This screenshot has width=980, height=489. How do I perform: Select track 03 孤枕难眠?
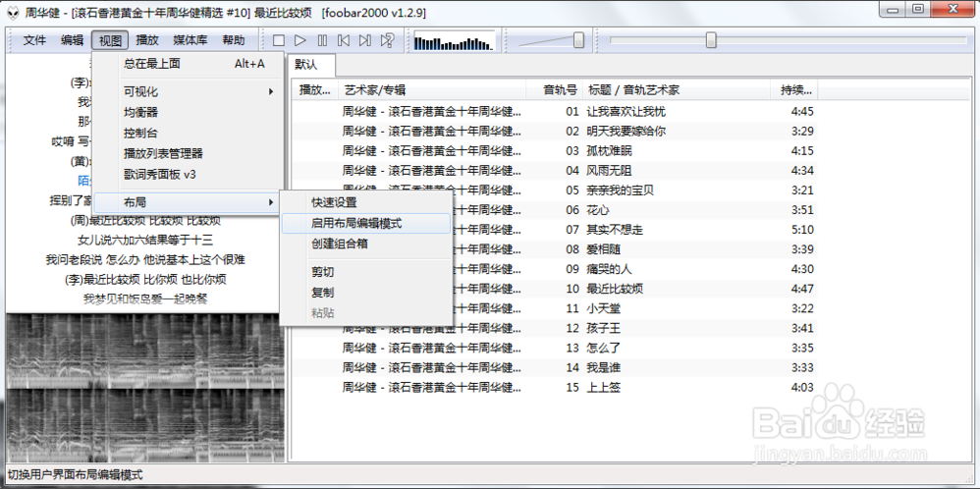[555, 151]
